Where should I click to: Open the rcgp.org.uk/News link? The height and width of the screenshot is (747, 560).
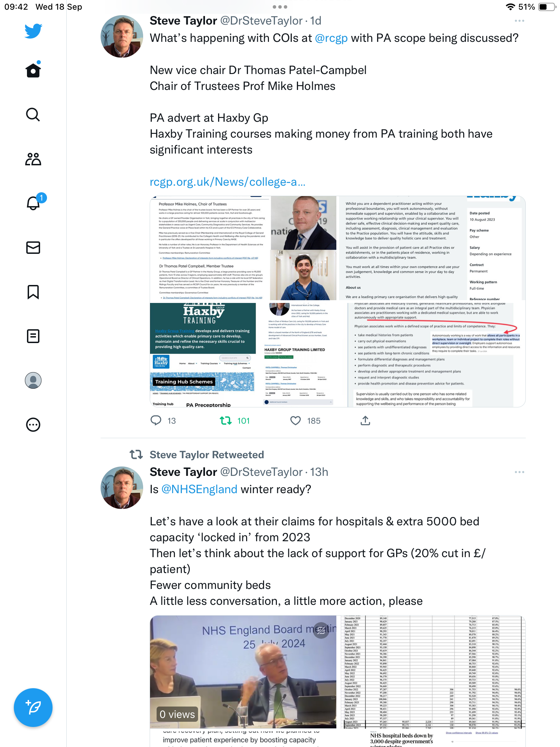click(227, 182)
